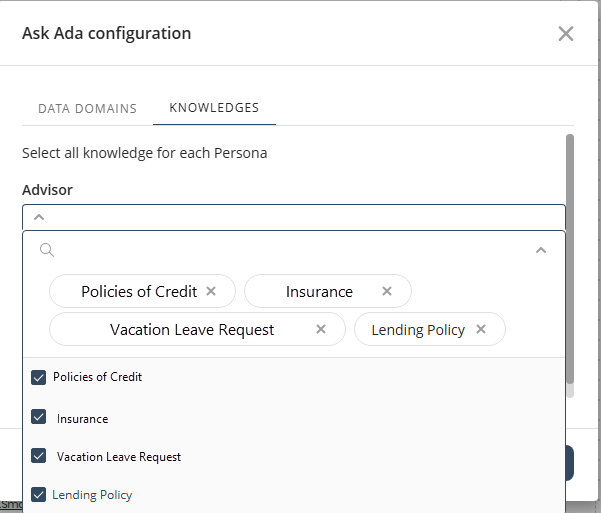This screenshot has width=601, height=513.
Task: Uncheck the Vacation Leave Request checkbox
Action: click(x=39, y=456)
